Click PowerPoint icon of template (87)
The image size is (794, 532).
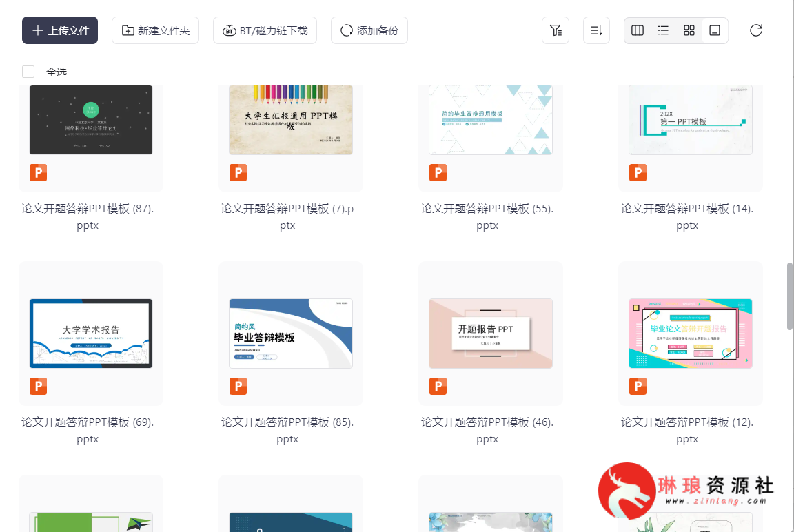point(39,172)
